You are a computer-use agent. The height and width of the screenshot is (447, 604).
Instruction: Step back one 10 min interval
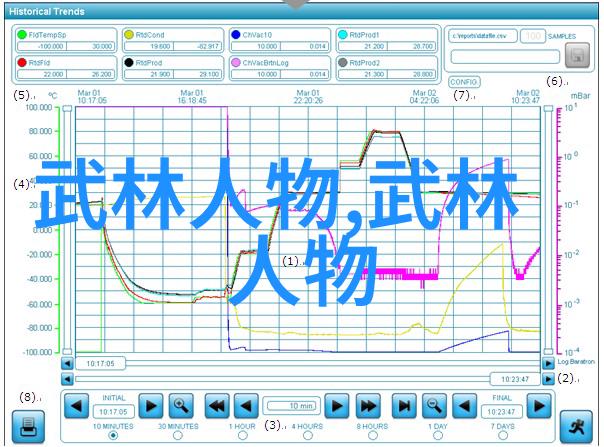(246, 406)
